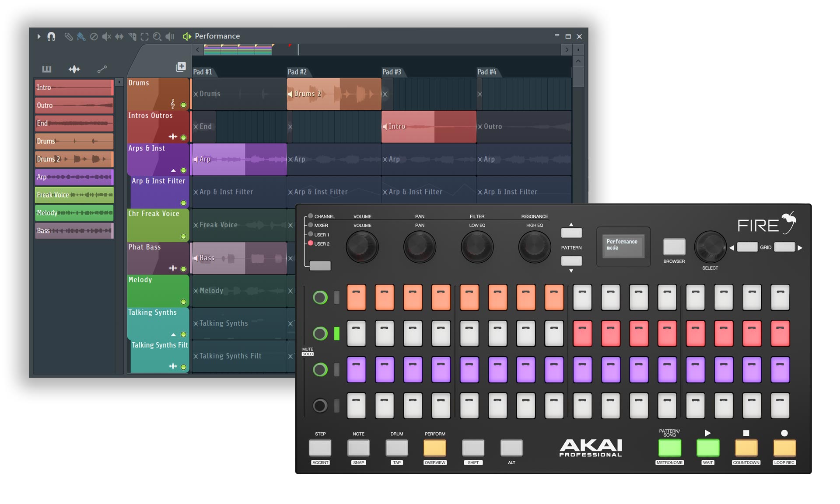Click the add track plus icon
The width and height of the screenshot is (840, 504).
pos(181,66)
